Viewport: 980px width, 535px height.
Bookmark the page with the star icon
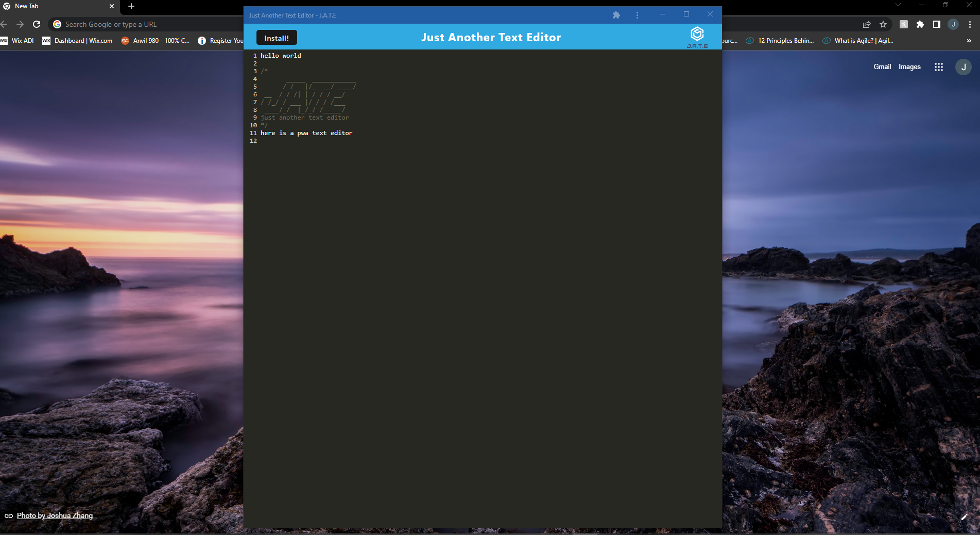883,24
